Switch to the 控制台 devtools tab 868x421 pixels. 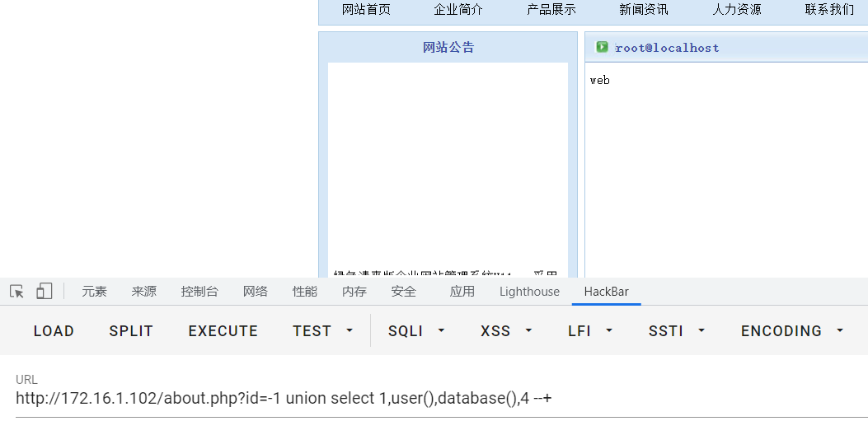click(x=199, y=292)
